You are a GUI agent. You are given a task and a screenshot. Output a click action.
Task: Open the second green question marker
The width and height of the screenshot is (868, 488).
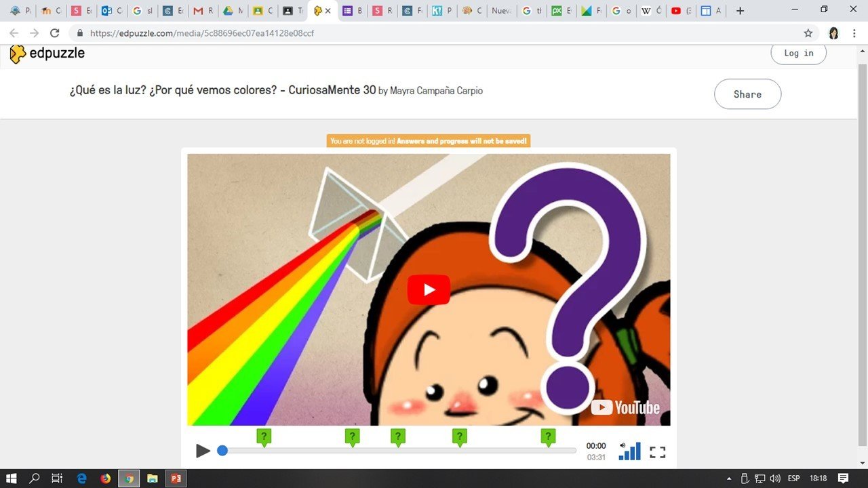coord(352,438)
